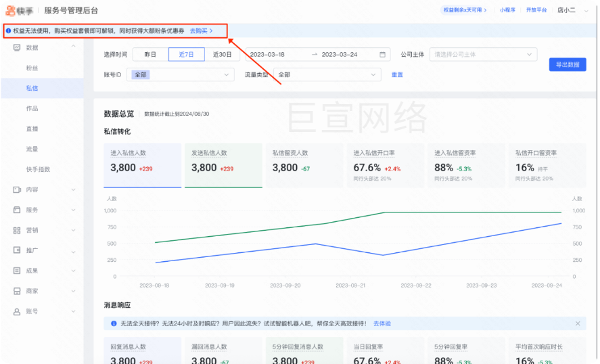Viewport: 600px width, 364px height.
Task: Open the 小程序 header link
Action: pyautogui.click(x=507, y=10)
